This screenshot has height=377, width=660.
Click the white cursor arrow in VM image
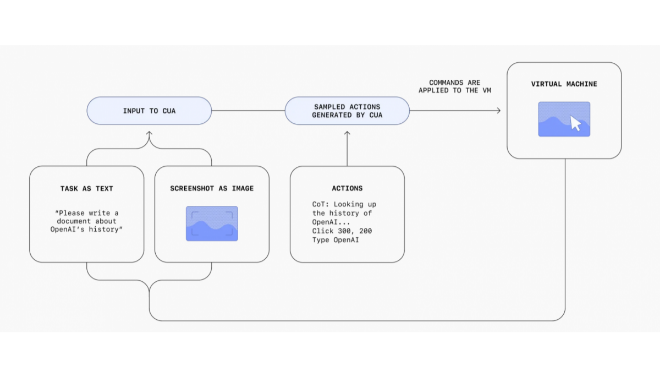click(576, 124)
